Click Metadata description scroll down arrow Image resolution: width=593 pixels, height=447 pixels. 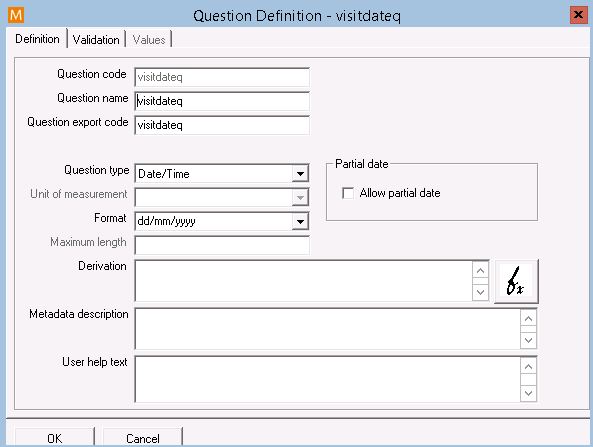528,340
